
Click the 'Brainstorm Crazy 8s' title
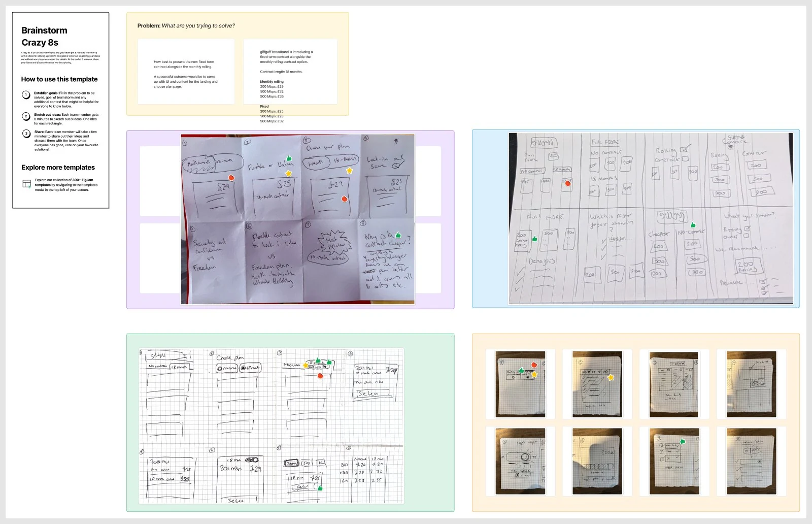pyautogui.click(x=45, y=37)
